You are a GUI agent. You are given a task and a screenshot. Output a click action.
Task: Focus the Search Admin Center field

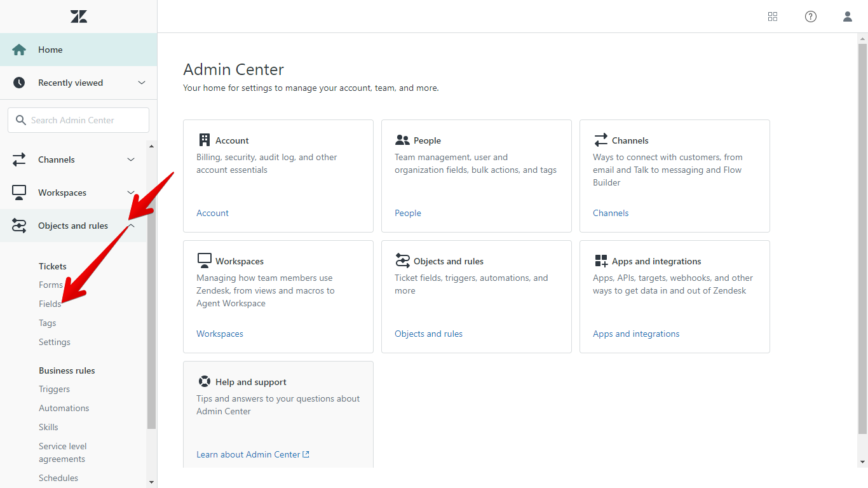[x=78, y=120]
